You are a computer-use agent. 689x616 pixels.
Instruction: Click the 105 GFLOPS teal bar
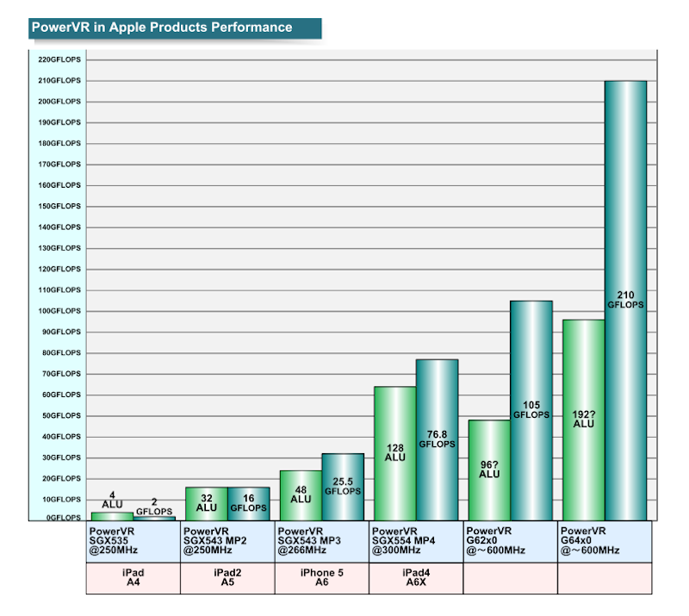[531, 411]
